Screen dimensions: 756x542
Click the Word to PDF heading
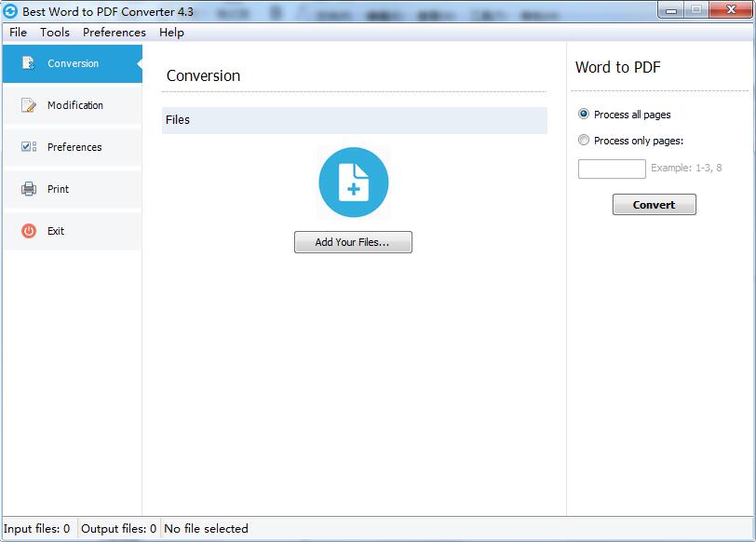pos(617,67)
